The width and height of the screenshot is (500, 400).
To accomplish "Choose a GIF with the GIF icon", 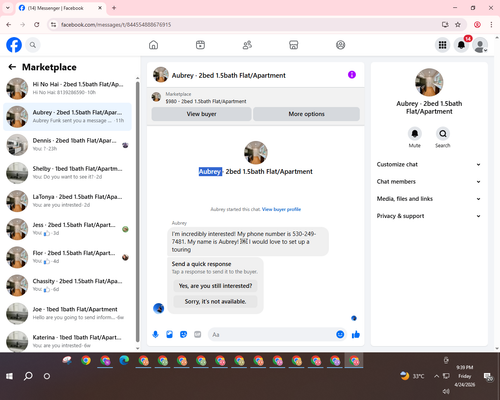I will (198, 334).
